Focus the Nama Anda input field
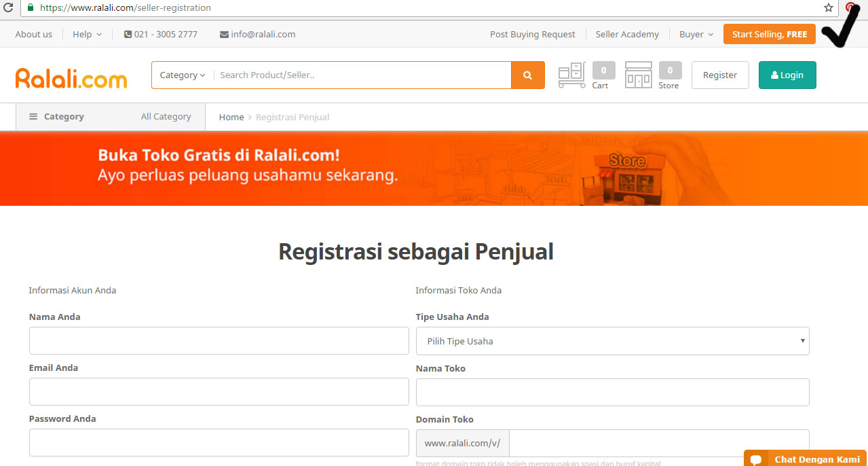 (x=219, y=340)
